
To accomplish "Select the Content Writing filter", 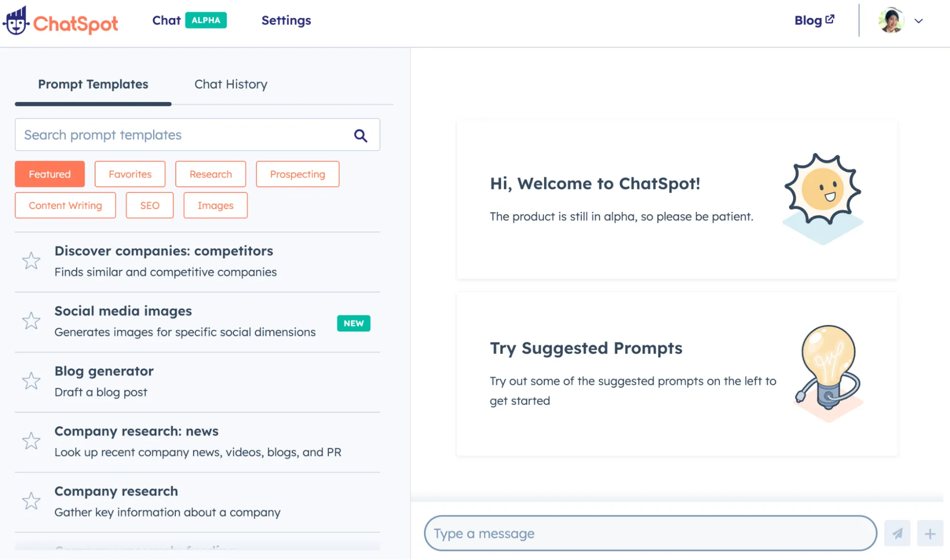I will (x=65, y=206).
